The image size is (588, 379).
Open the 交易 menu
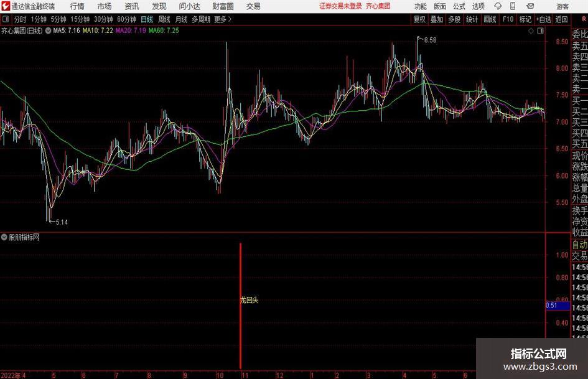(253, 6)
